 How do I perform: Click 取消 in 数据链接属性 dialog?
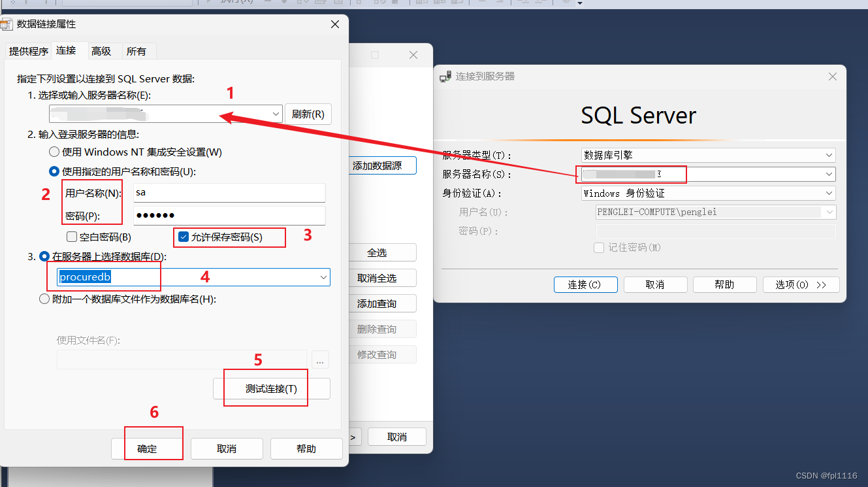pyautogui.click(x=227, y=449)
